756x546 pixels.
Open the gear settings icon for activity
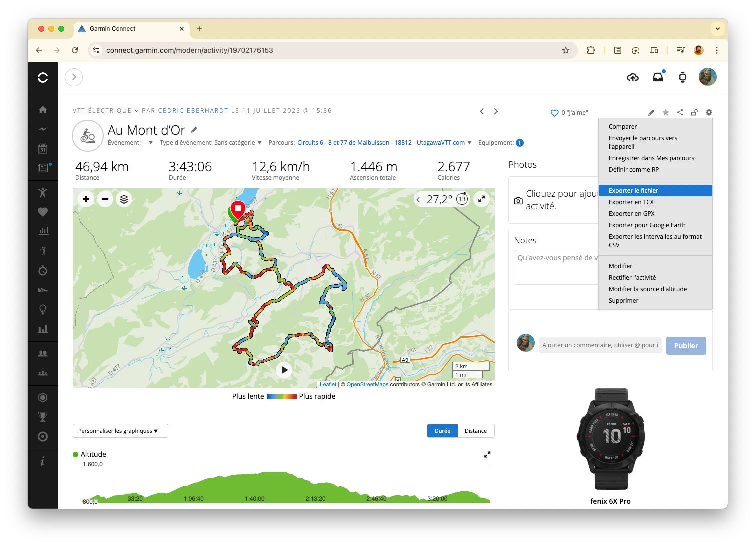pos(709,113)
